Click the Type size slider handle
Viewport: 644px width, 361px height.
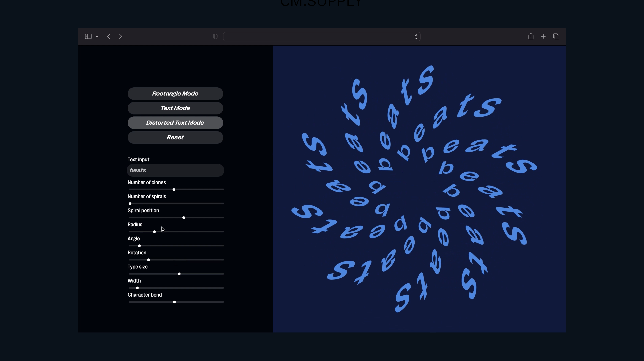179,274
